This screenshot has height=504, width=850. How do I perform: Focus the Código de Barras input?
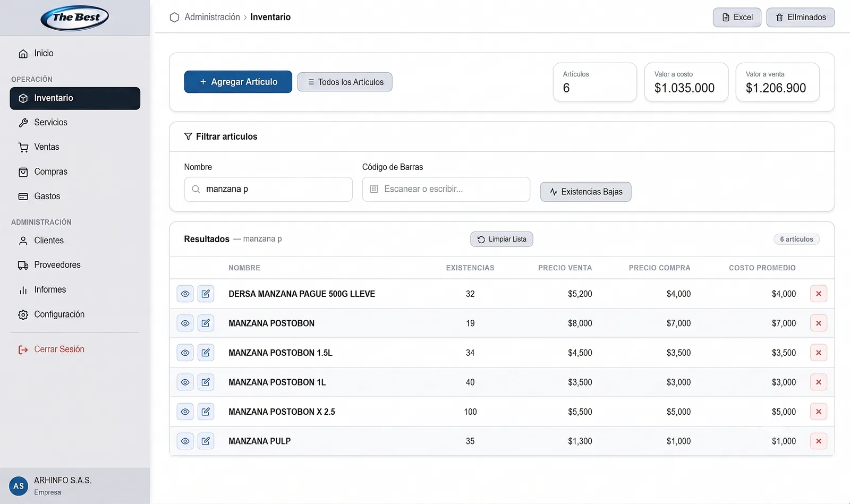(446, 189)
